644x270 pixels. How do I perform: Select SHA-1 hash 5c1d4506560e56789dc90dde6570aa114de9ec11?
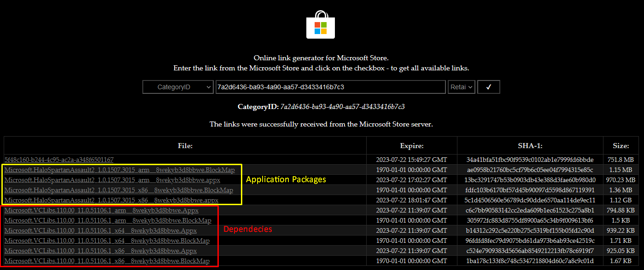(x=530, y=200)
